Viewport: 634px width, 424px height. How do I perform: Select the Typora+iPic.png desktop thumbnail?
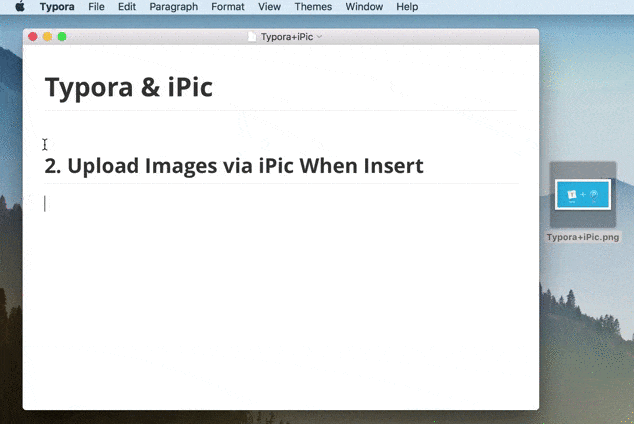click(583, 194)
